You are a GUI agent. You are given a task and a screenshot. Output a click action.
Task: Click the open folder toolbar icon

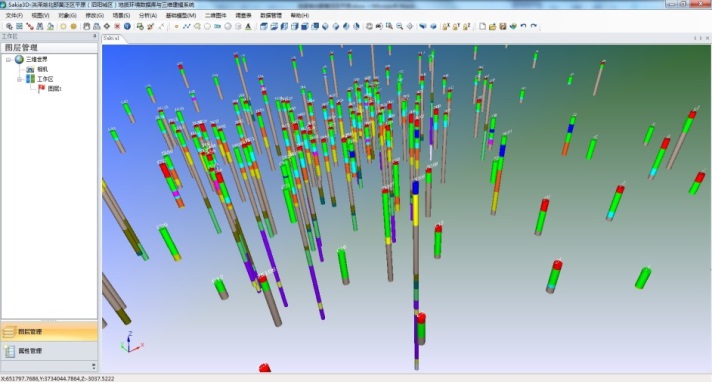[492, 26]
